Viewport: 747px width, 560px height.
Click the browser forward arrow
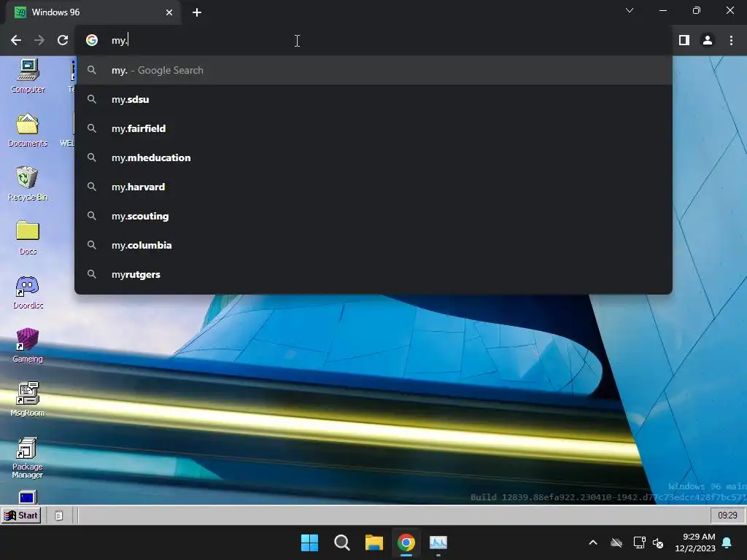[39, 41]
